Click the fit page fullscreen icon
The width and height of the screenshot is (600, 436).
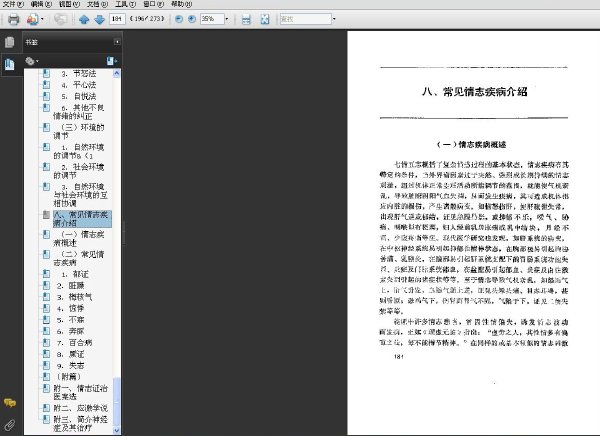click(x=265, y=19)
